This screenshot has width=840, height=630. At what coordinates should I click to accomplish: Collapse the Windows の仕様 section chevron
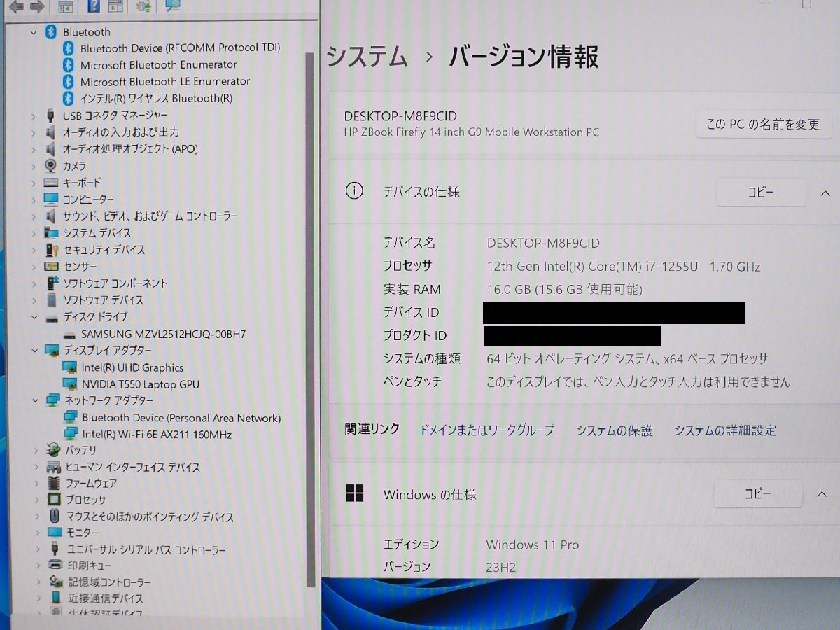(x=822, y=494)
